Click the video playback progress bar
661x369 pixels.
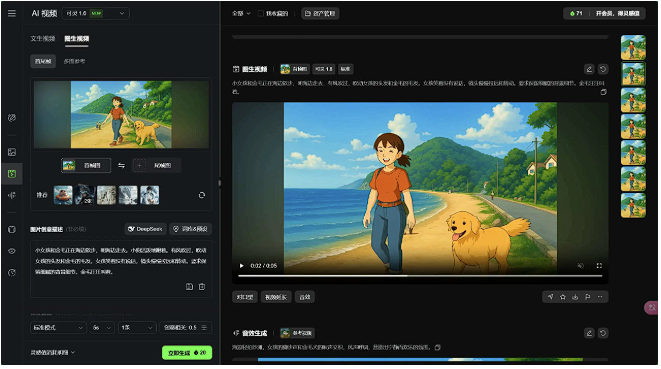420,276
